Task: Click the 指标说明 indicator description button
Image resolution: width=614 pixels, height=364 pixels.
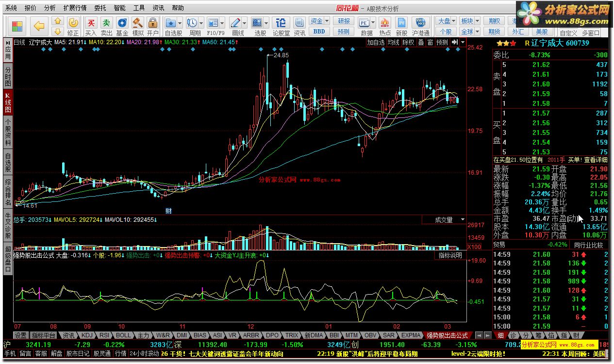Action: point(450,255)
